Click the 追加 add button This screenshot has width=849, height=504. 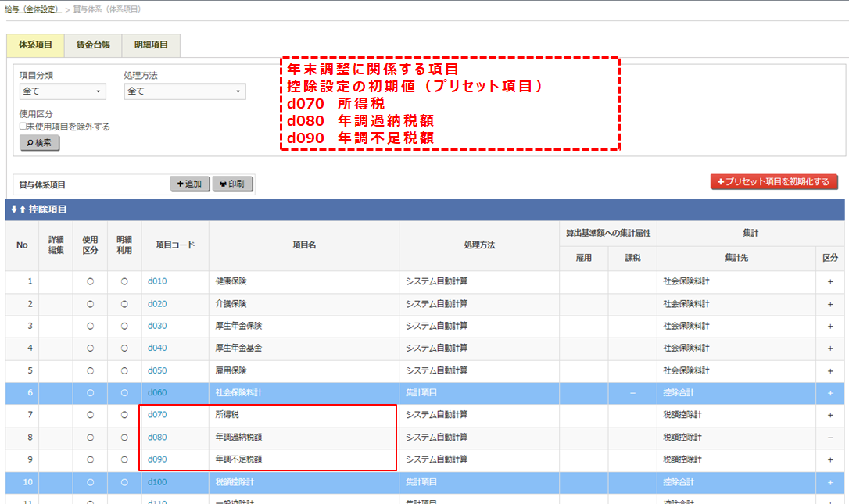tap(190, 184)
